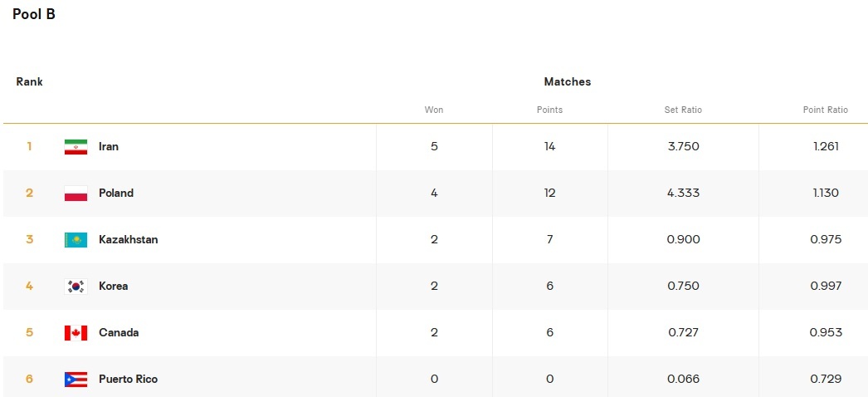The width and height of the screenshot is (868, 397).
Task: Sort by the Points column header
Action: point(549,110)
